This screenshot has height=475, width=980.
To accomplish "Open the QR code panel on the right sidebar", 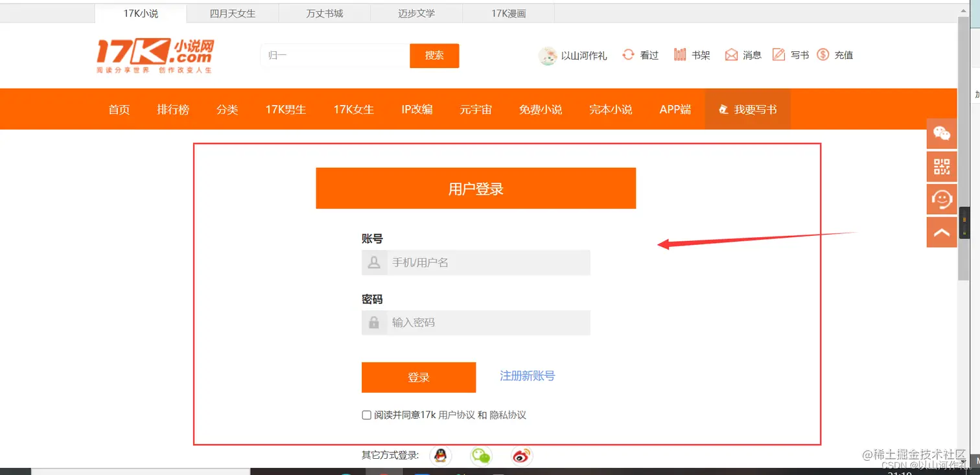I will tap(941, 167).
